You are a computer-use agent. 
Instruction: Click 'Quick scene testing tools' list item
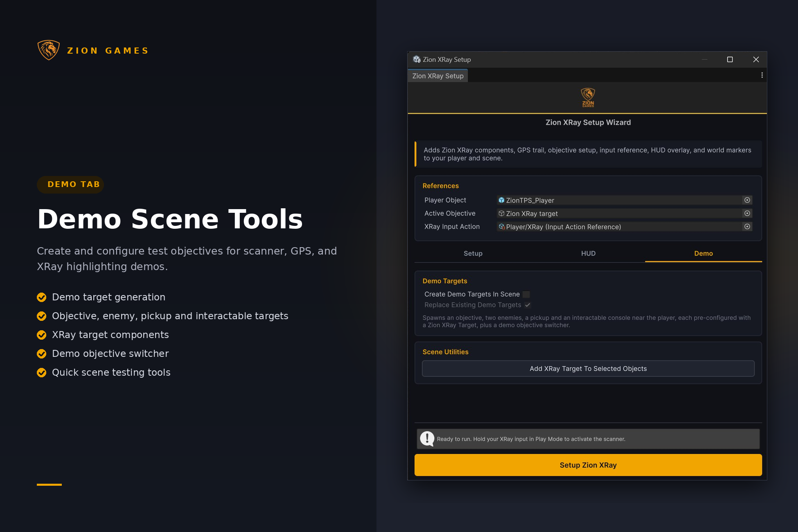[111, 372]
